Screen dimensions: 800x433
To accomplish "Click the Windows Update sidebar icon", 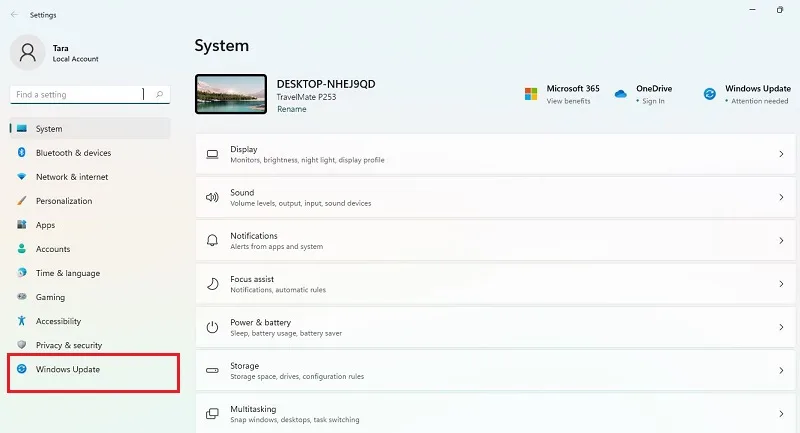I will coord(21,369).
